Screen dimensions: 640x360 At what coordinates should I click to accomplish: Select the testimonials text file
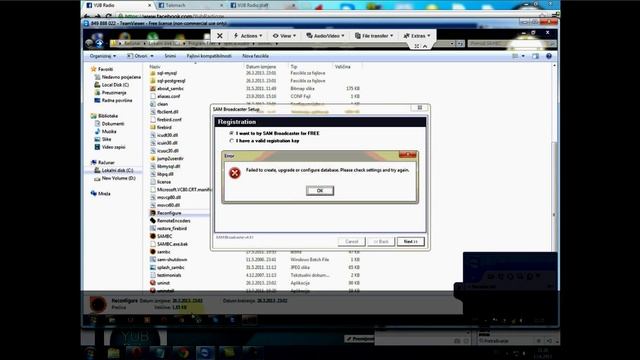(x=165, y=275)
